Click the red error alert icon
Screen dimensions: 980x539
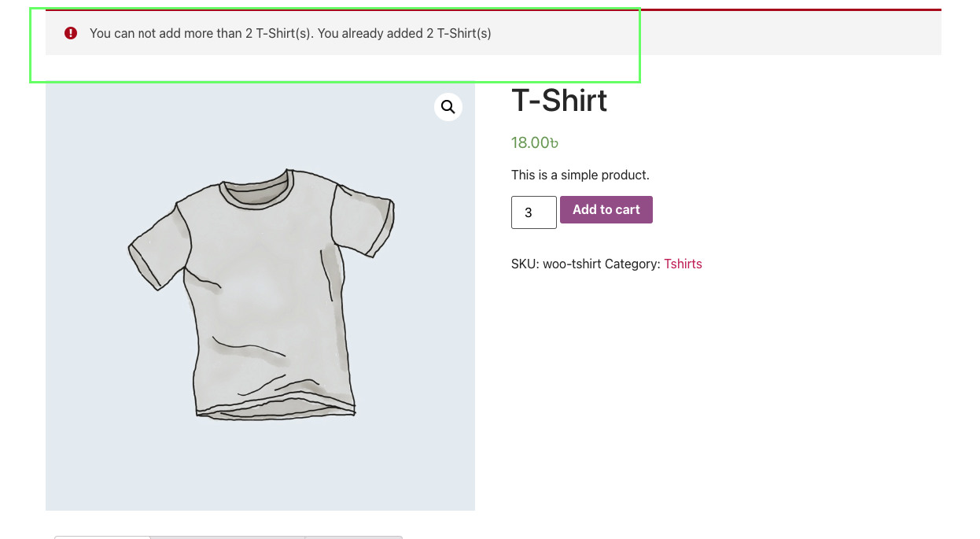point(71,33)
